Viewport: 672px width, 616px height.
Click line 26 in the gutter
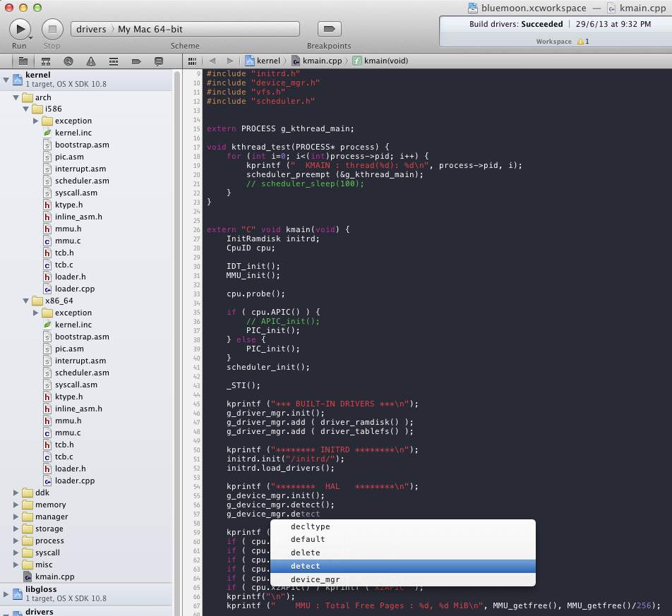196,229
